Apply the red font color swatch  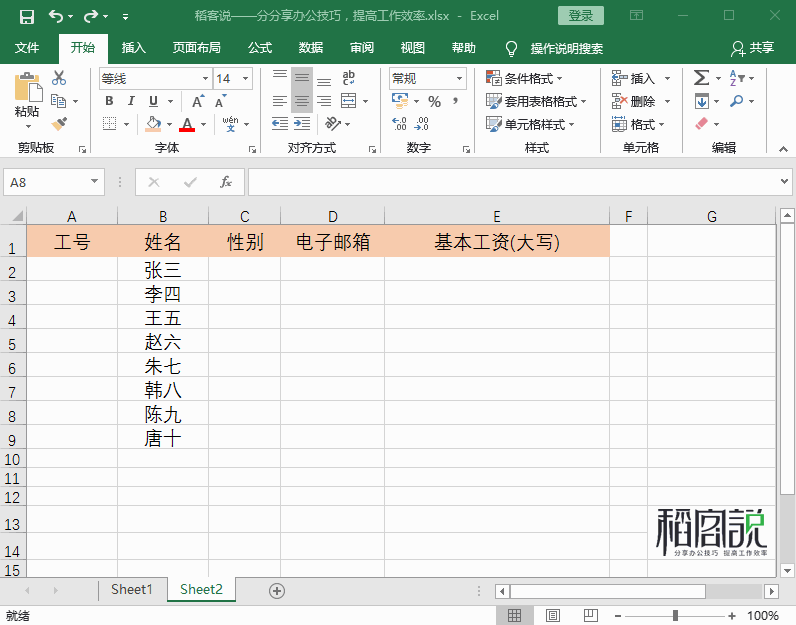point(187,123)
